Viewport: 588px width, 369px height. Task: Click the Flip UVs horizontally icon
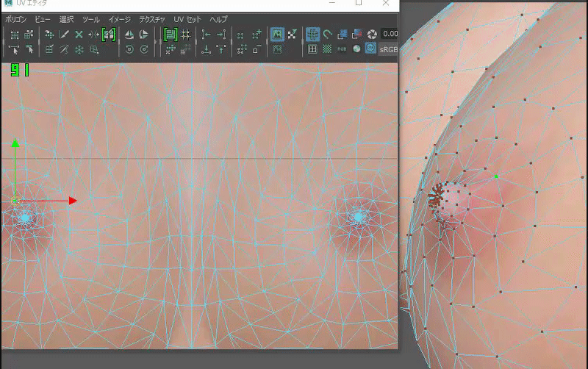click(129, 35)
